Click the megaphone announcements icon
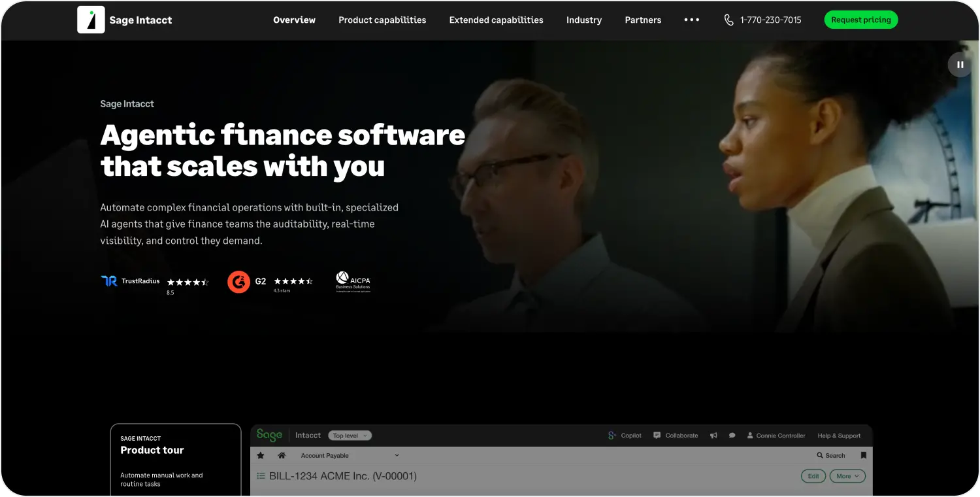980x497 pixels. click(x=713, y=436)
